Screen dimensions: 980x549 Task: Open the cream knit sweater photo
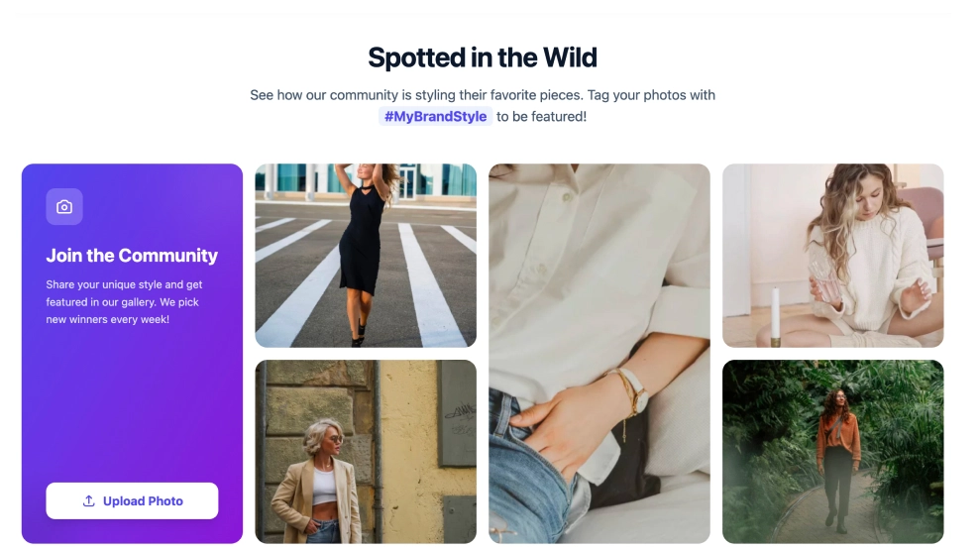tap(832, 255)
